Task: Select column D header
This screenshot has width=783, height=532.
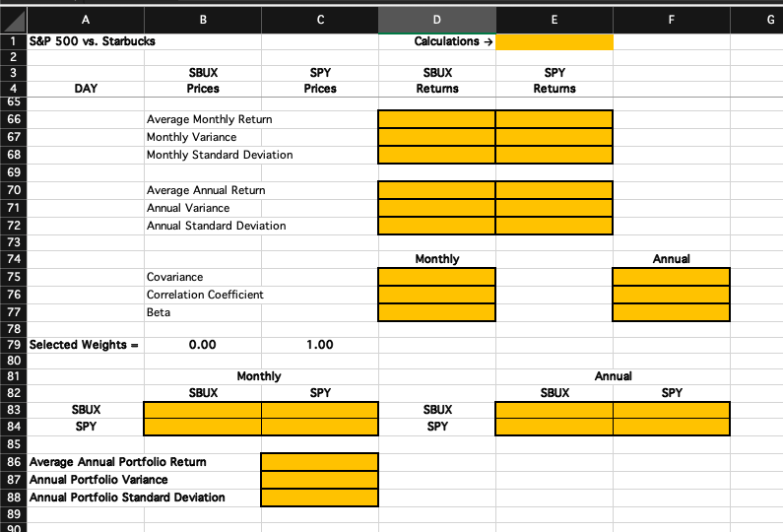Action: [437, 20]
